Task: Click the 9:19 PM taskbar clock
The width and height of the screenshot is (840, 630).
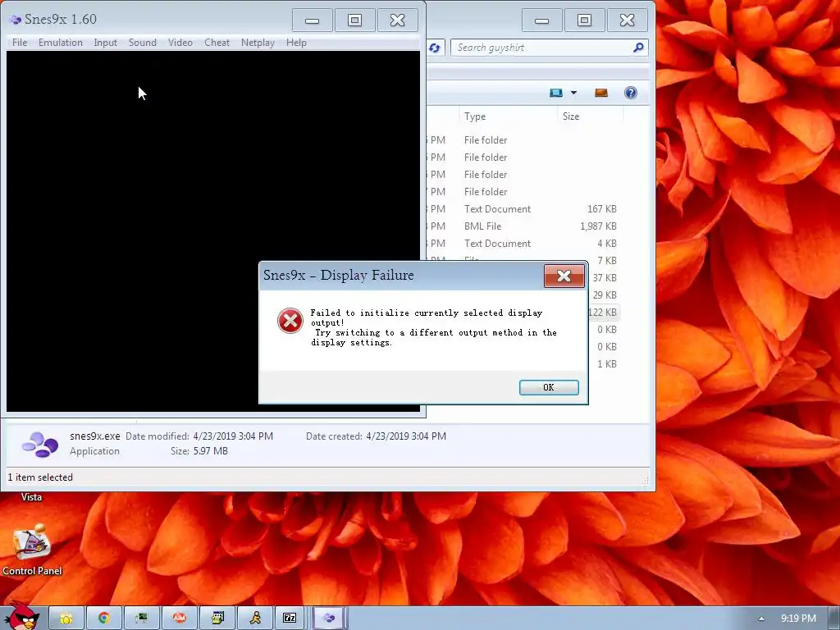Action: 798,619
